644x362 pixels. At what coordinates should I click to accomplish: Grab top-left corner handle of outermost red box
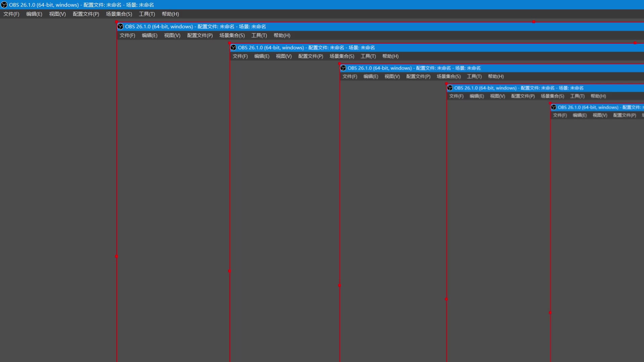click(116, 22)
